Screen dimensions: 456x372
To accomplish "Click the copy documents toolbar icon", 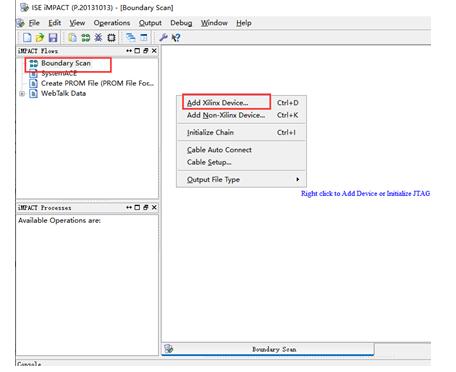I will (x=72, y=37).
